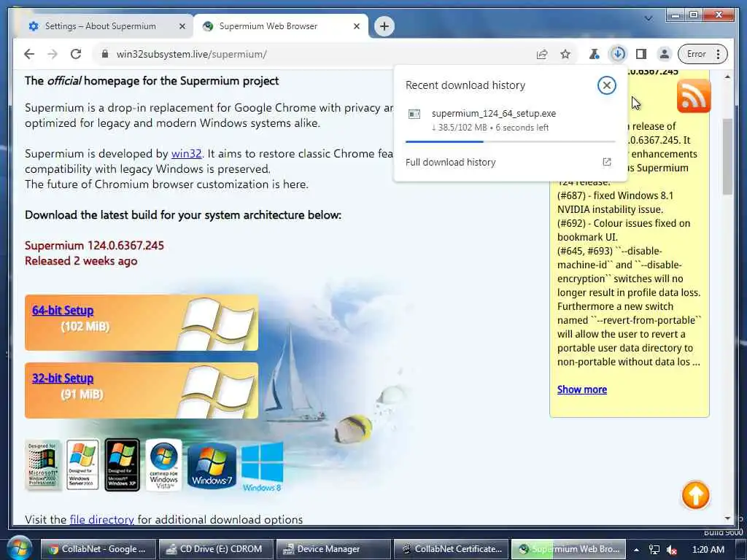Click the page scrollbar down arrow

[x=727, y=518]
